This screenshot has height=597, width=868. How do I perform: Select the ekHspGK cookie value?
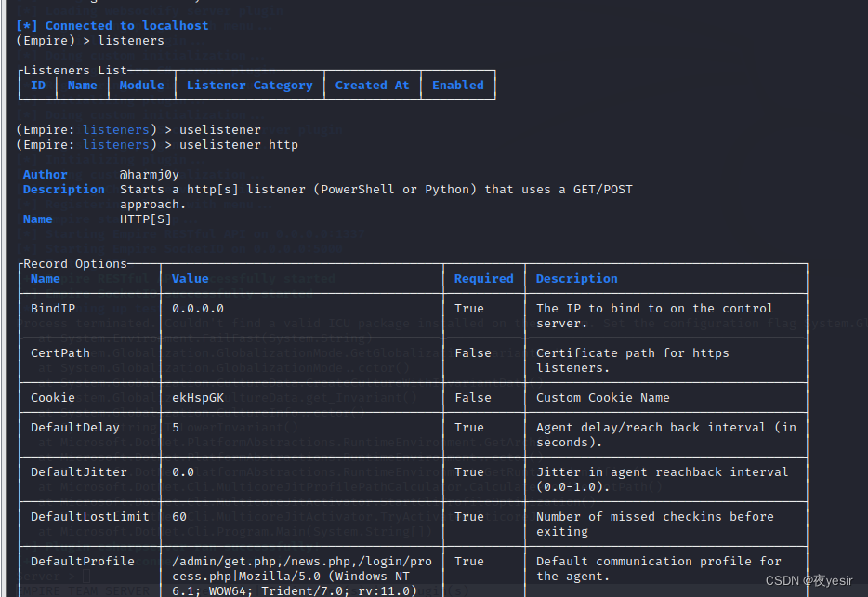pos(198,398)
